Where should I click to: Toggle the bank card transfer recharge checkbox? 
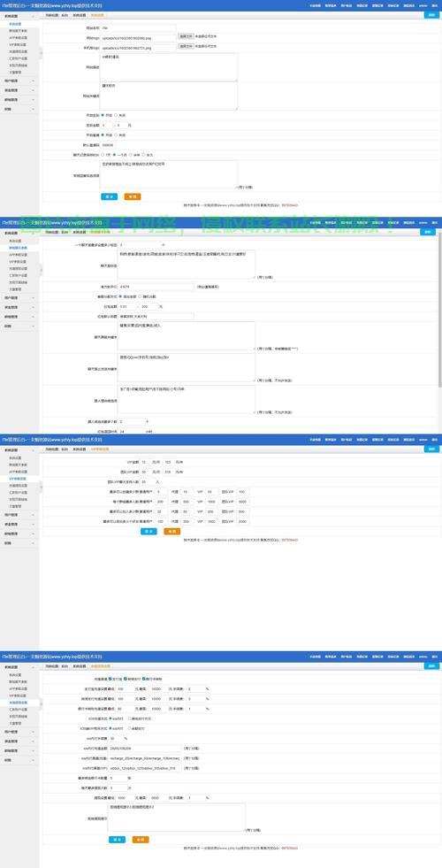click(x=143, y=678)
